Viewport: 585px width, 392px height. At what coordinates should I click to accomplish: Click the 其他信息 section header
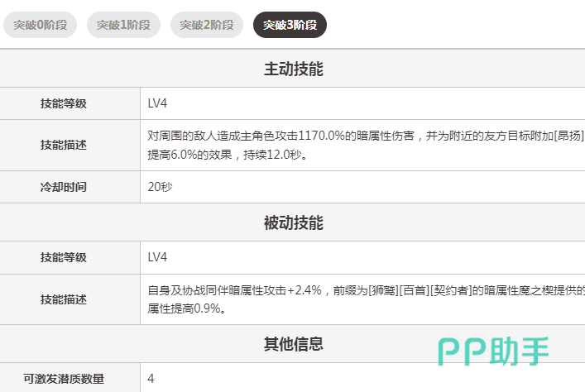(293, 343)
